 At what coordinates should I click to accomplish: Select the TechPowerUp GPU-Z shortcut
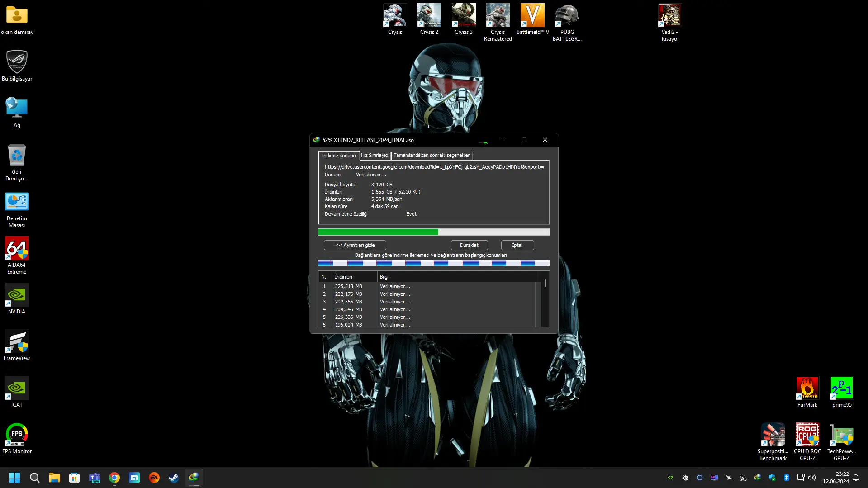pos(842,442)
